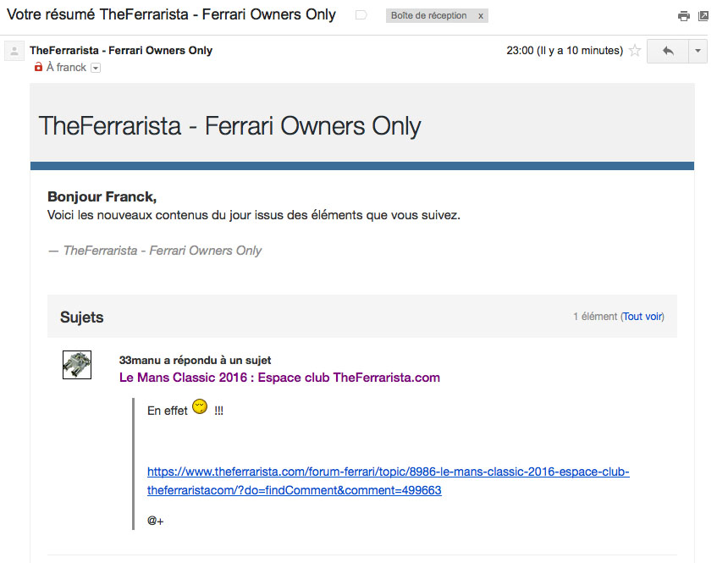Open email in new window icon
Screen dimensions: 728x563
[x=703, y=16]
